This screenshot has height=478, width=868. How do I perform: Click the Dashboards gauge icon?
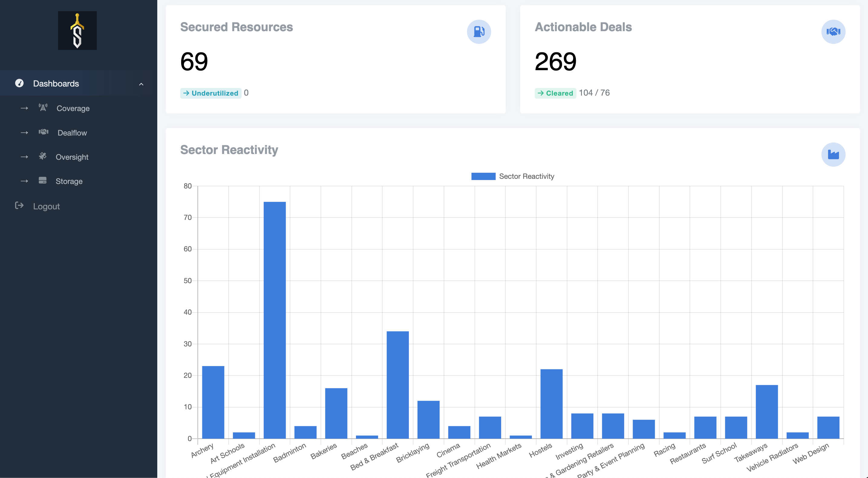point(19,83)
